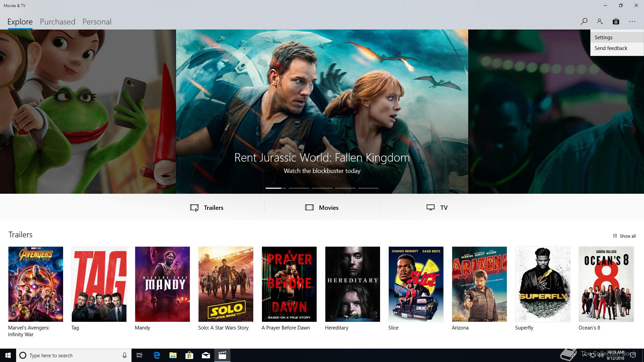Click the Trailers category icon
644x362 pixels.
(195, 208)
